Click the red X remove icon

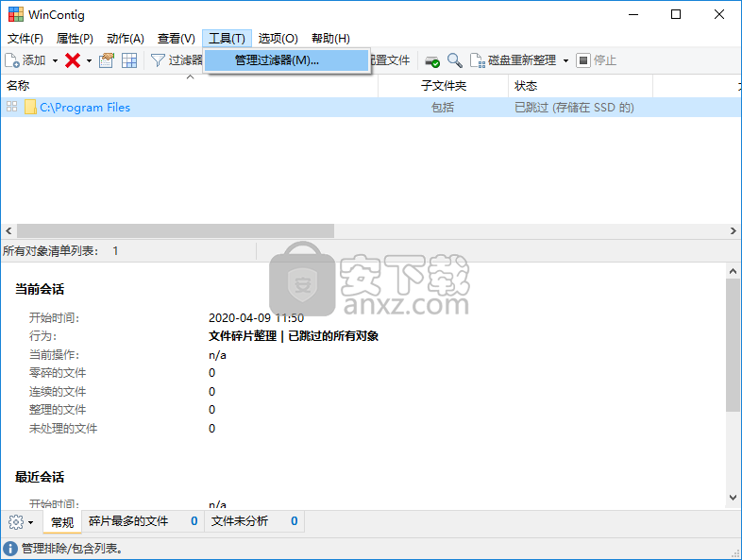pyautogui.click(x=73, y=60)
